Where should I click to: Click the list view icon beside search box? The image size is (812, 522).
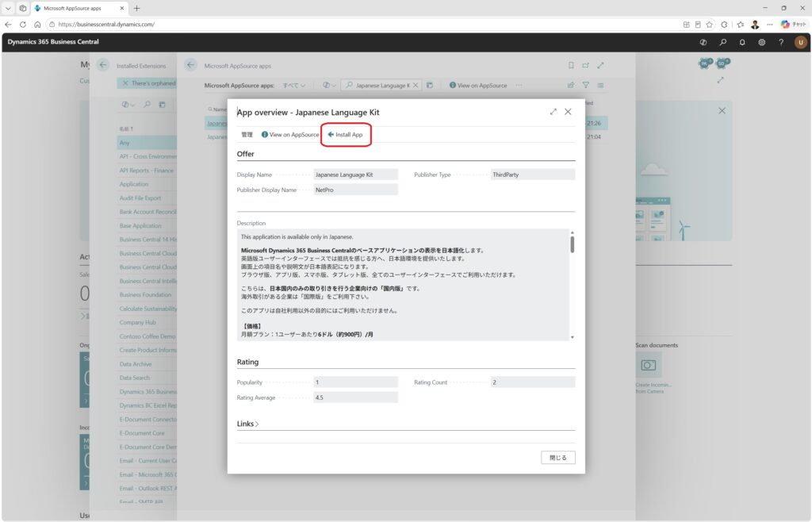click(429, 86)
